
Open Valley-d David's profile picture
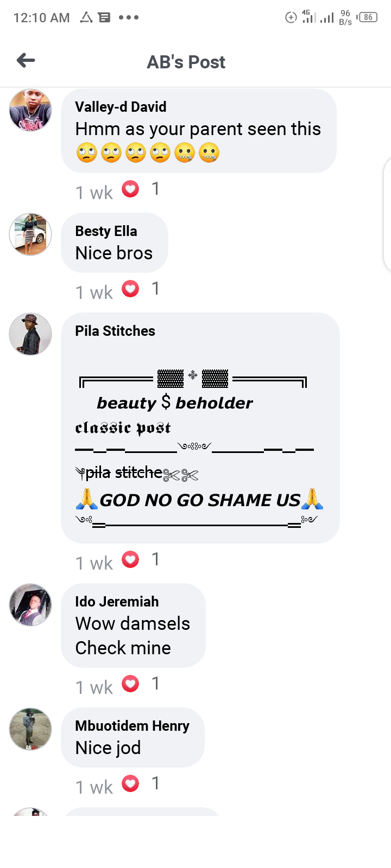(x=30, y=111)
